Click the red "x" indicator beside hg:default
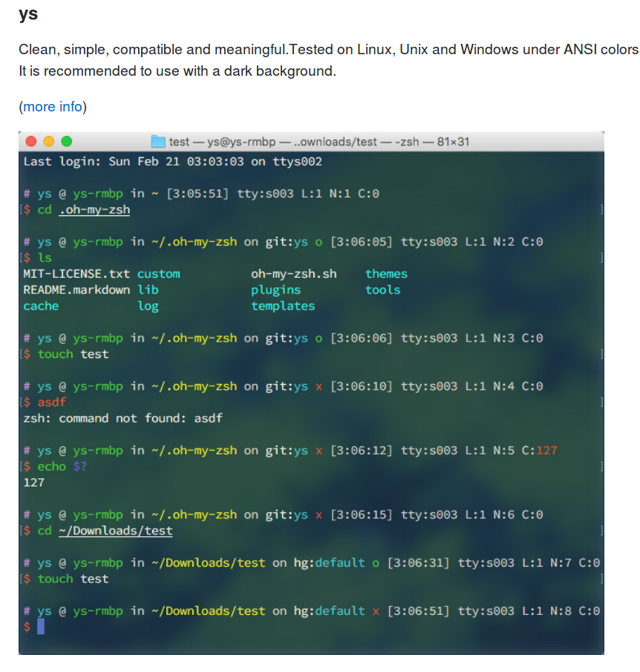The height and width of the screenshot is (672, 640). click(376, 611)
